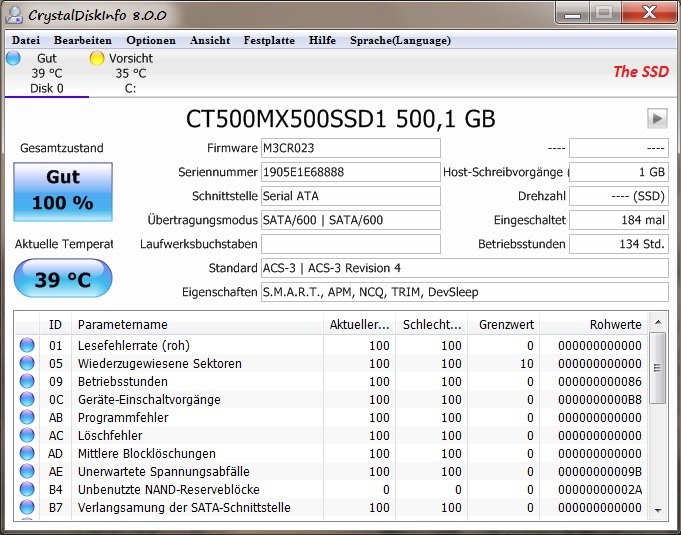Click the ID column header
Screen dimensions: 681x535
pos(55,324)
